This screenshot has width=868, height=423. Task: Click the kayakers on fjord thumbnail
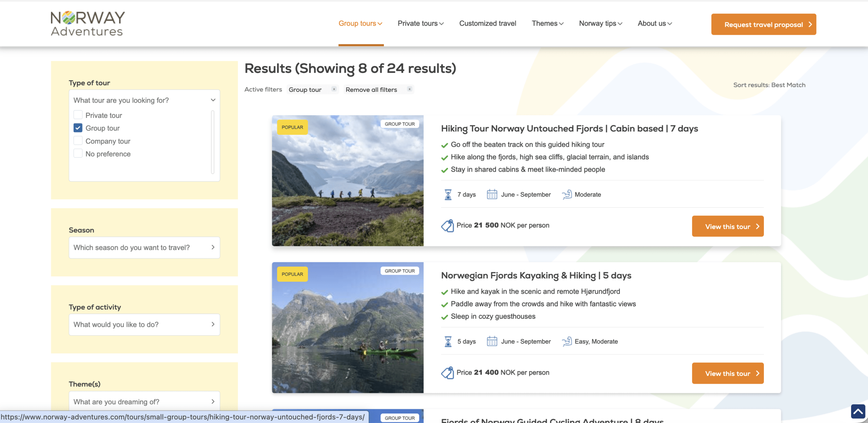tap(348, 327)
